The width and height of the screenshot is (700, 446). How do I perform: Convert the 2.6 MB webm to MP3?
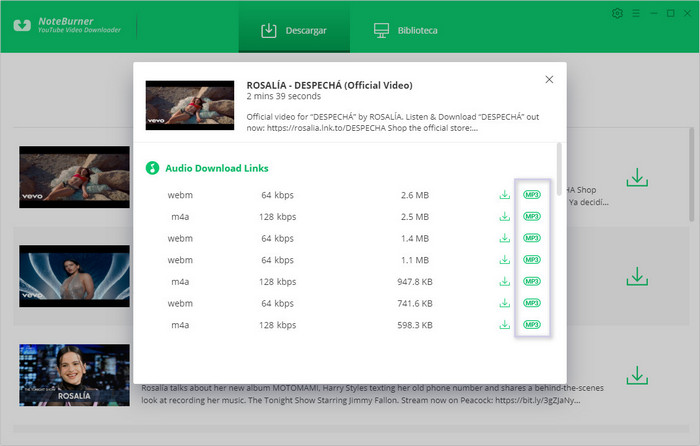[532, 195]
